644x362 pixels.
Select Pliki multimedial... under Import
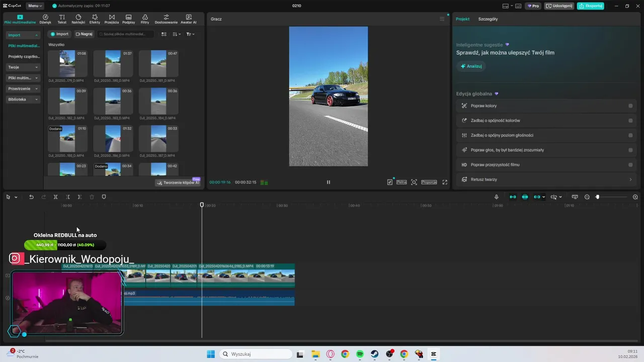23,46
